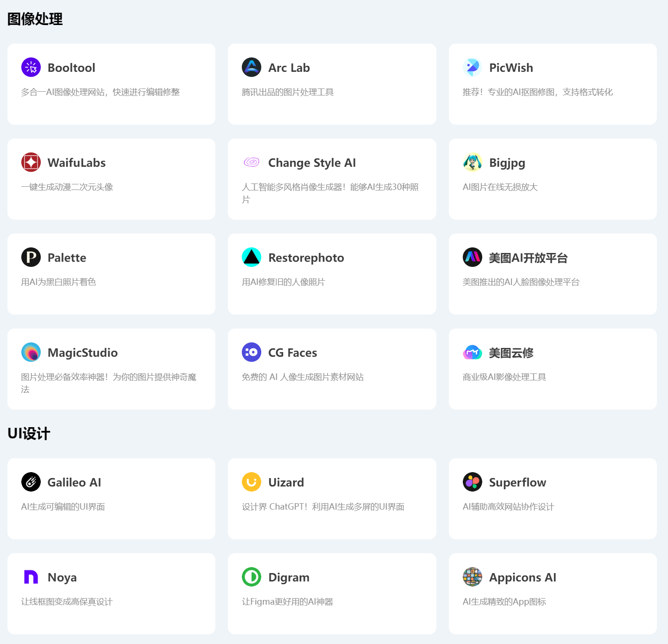Click the Galileo AI black icon
The width and height of the screenshot is (668, 644).
click(31, 482)
